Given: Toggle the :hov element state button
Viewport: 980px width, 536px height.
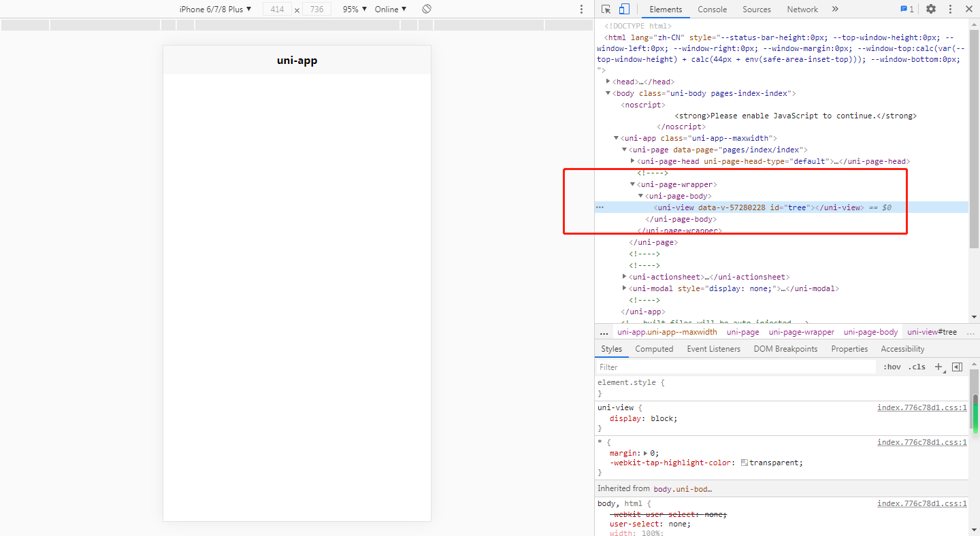Looking at the screenshot, I should coord(892,367).
